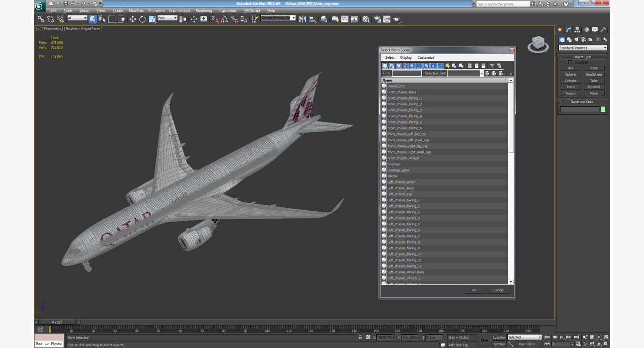Click Cancel in Select From Scene

[498, 290]
